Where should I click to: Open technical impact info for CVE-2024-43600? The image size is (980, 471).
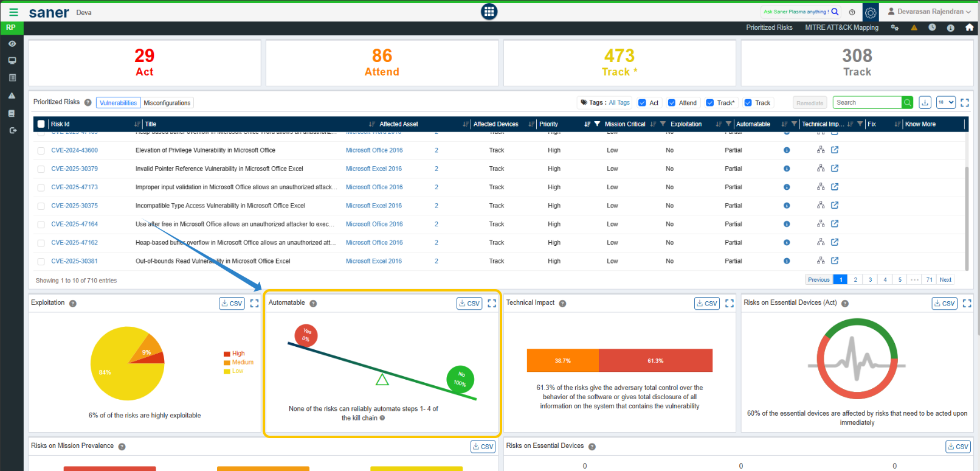tap(787, 150)
